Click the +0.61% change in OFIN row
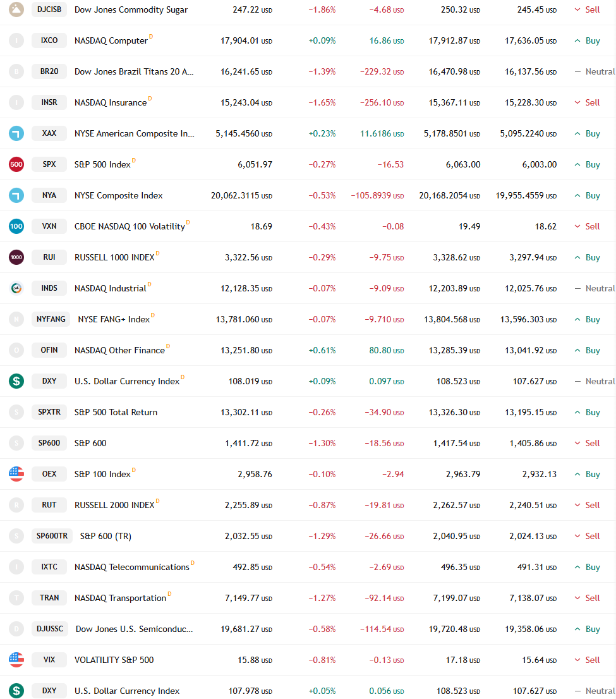616x699 pixels. (322, 350)
